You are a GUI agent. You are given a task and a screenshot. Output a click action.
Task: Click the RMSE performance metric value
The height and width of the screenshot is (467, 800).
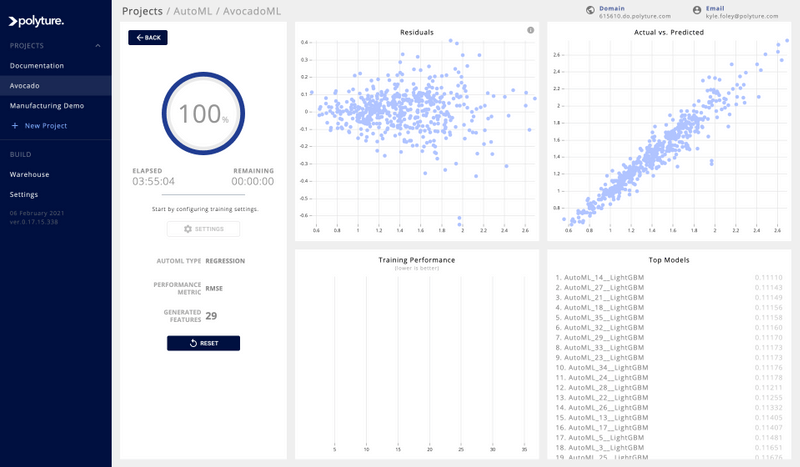pos(214,288)
